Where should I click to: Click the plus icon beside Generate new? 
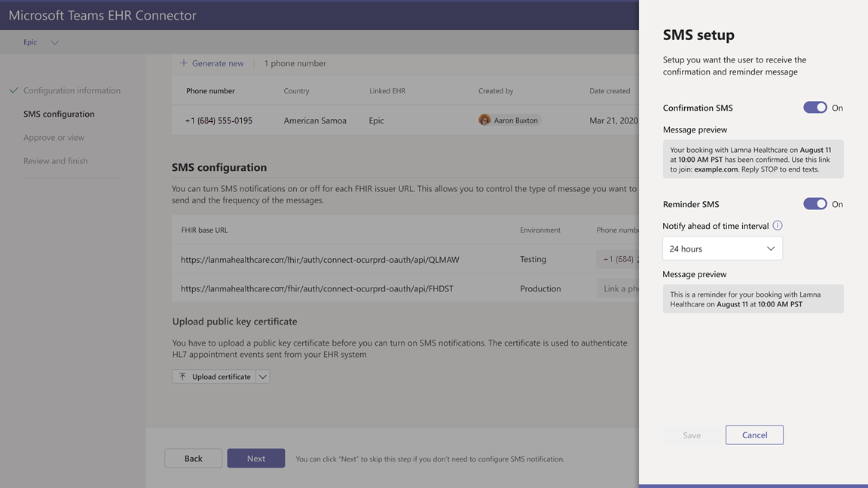(184, 63)
